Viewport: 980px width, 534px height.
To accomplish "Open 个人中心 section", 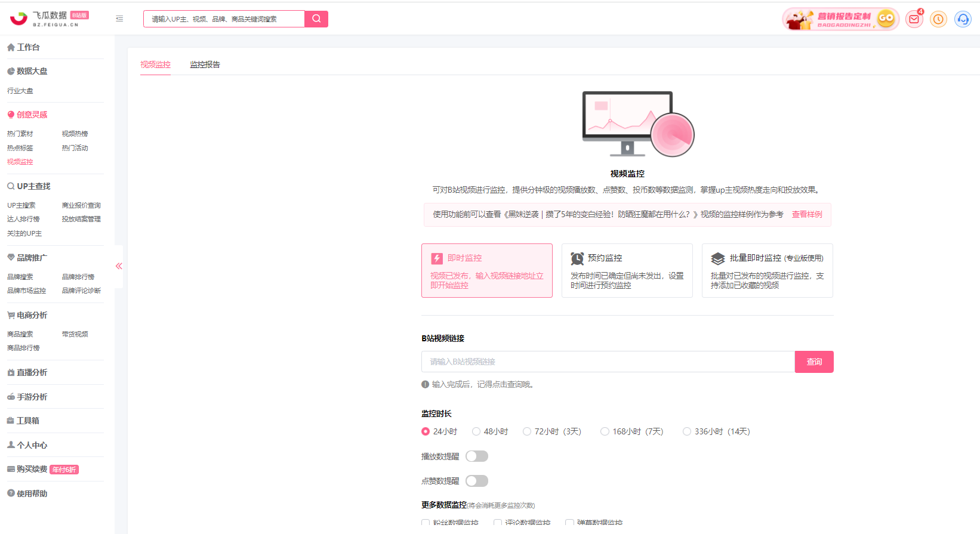I will [x=27, y=445].
